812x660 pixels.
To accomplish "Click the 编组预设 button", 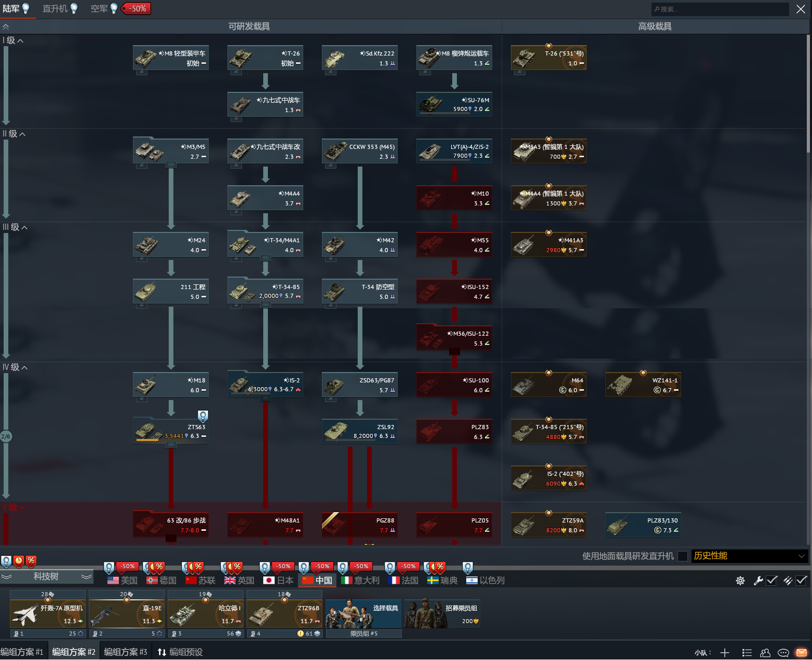I will tap(180, 652).
